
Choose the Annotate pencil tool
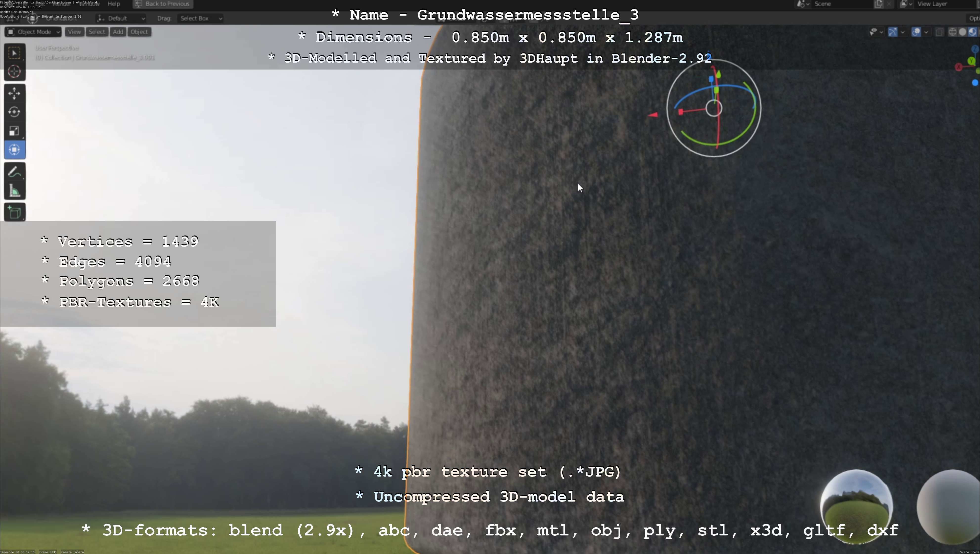14,172
